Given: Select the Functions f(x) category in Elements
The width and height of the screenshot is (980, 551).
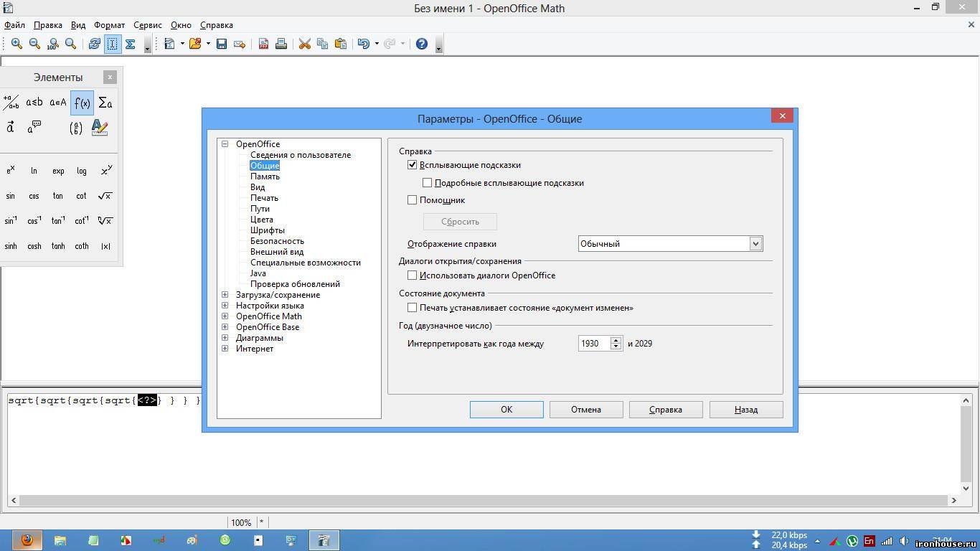Looking at the screenshot, I should click(x=82, y=103).
